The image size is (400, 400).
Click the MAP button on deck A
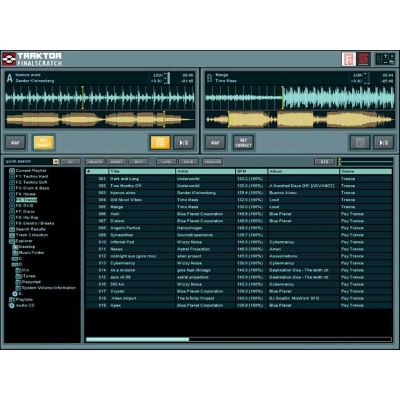pos(15,143)
